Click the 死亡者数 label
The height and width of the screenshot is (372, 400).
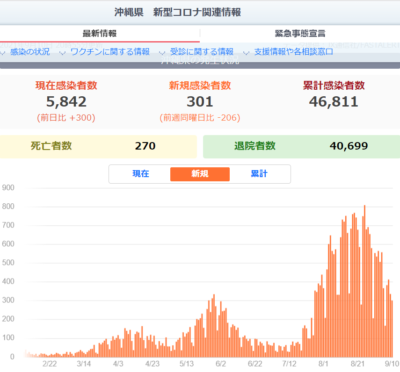pyautogui.click(x=51, y=146)
